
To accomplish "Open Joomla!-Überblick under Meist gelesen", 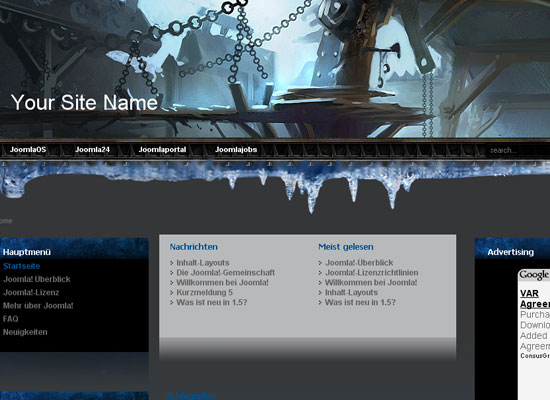I will tap(359, 263).
